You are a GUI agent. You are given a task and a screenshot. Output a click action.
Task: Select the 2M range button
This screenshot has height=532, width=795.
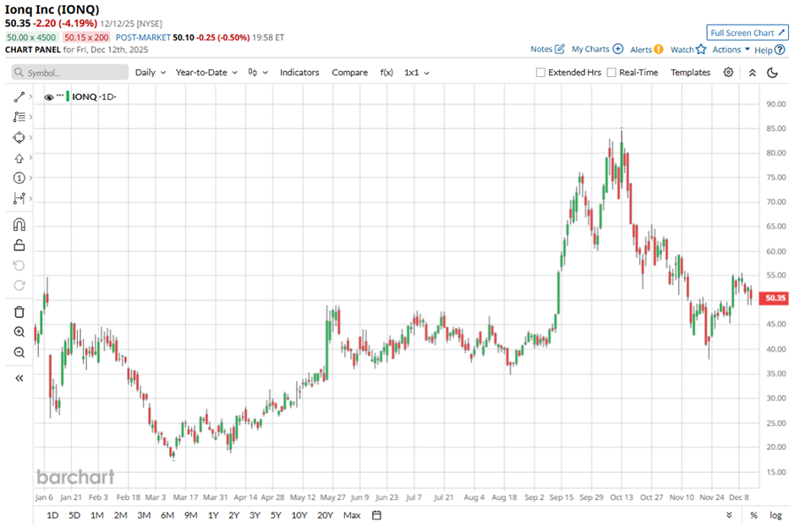(x=120, y=515)
